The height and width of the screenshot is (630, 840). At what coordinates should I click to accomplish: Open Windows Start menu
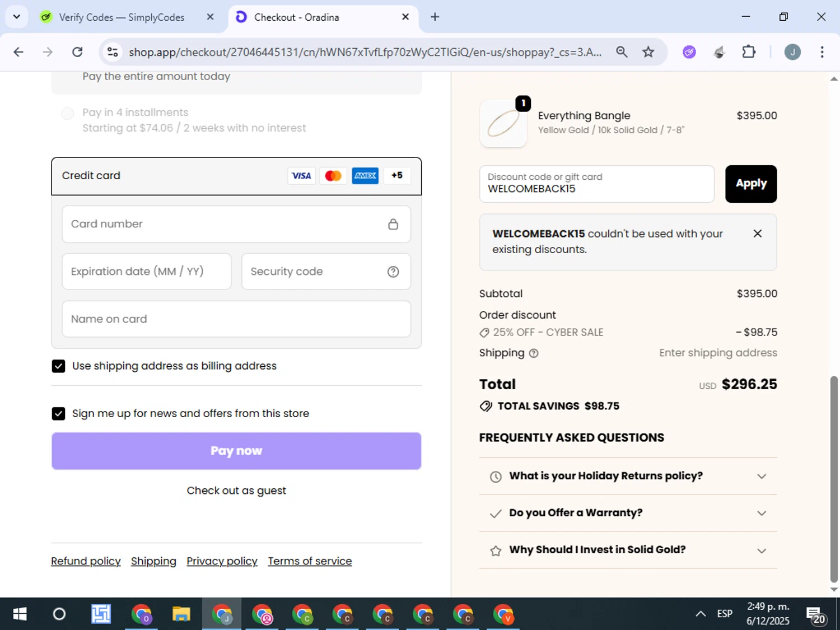pos(20,614)
